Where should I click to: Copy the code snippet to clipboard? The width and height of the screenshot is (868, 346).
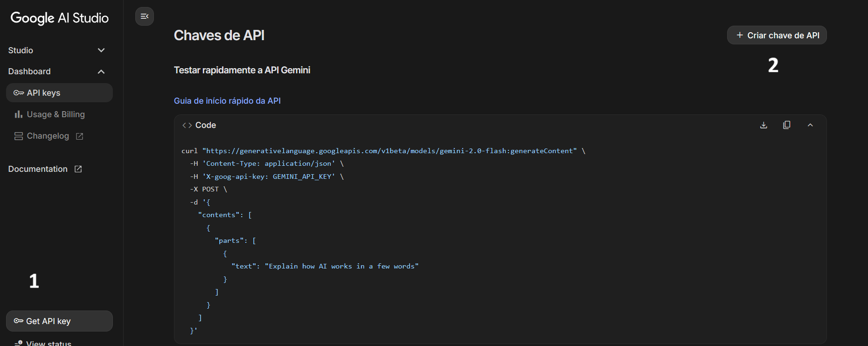787,125
